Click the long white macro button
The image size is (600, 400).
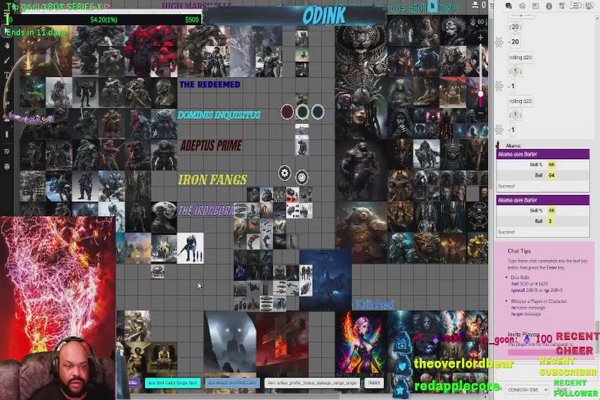312,383
